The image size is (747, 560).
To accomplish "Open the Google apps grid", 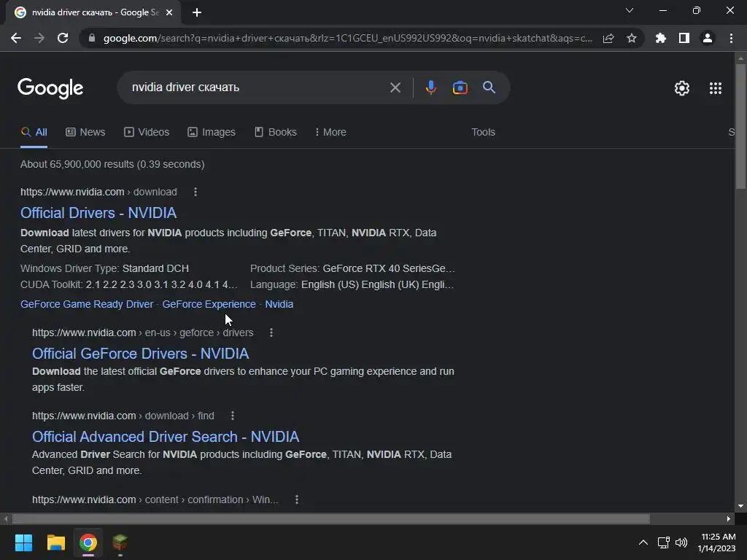I will pyautogui.click(x=716, y=88).
